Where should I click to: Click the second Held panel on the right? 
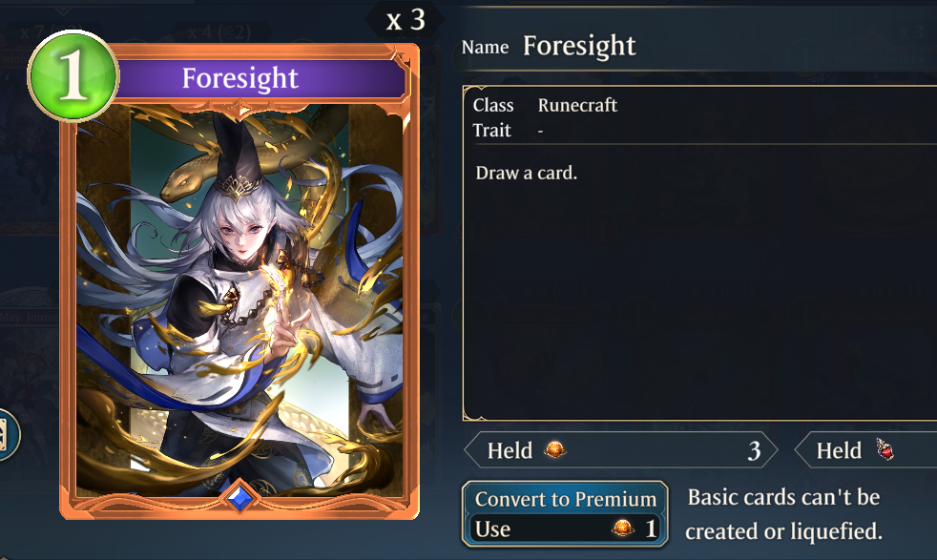(x=865, y=450)
